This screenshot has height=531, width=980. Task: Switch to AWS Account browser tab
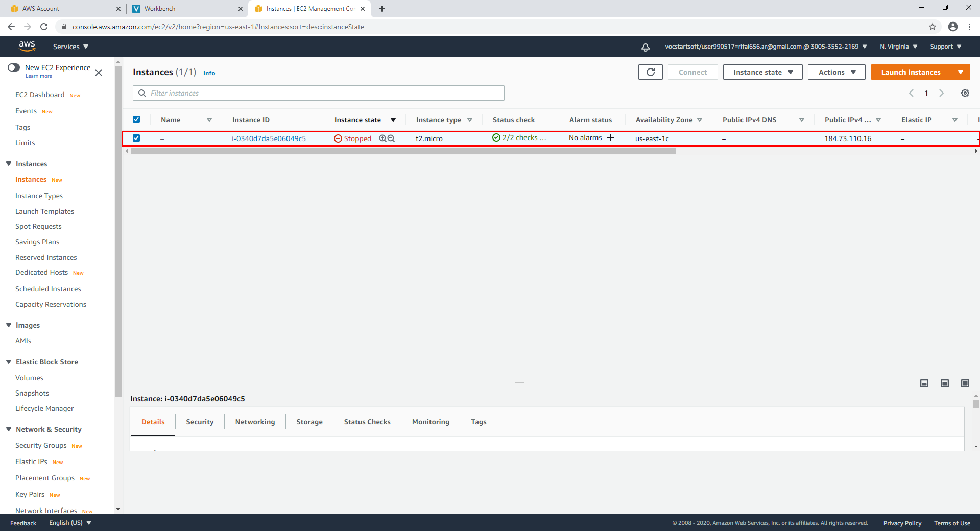pos(65,9)
